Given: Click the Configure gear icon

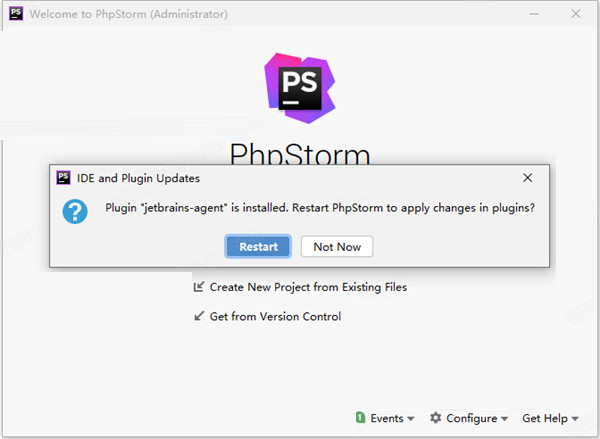Looking at the screenshot, I should point(436,418).
